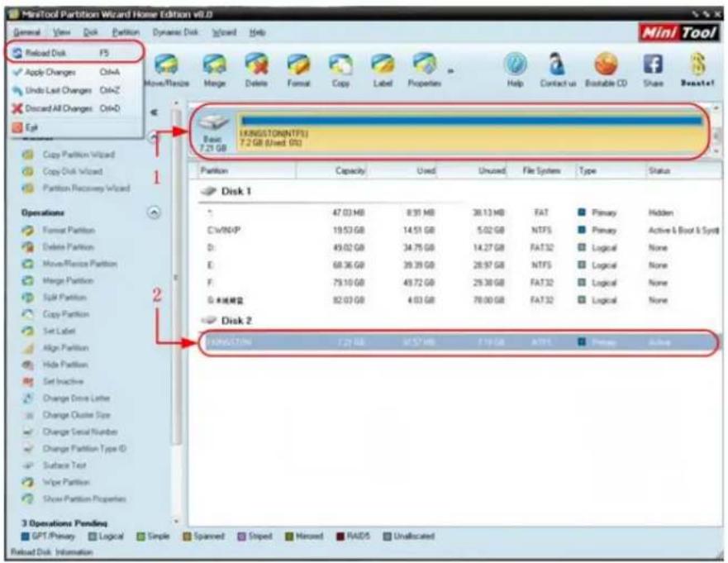Select the E: partition row

click(x=459, y=265)
